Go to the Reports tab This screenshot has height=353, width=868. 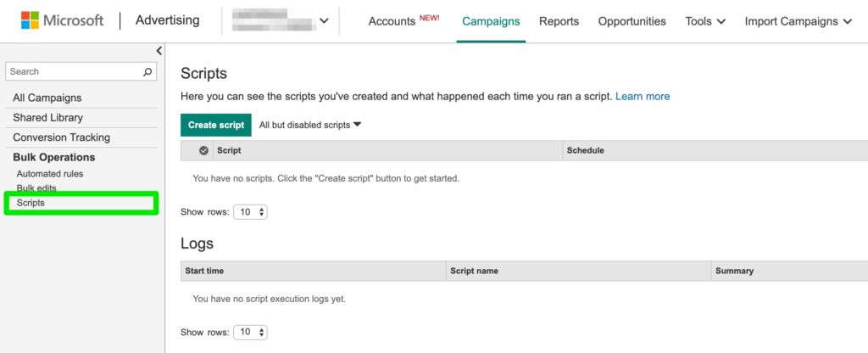[x=559, y=21]
